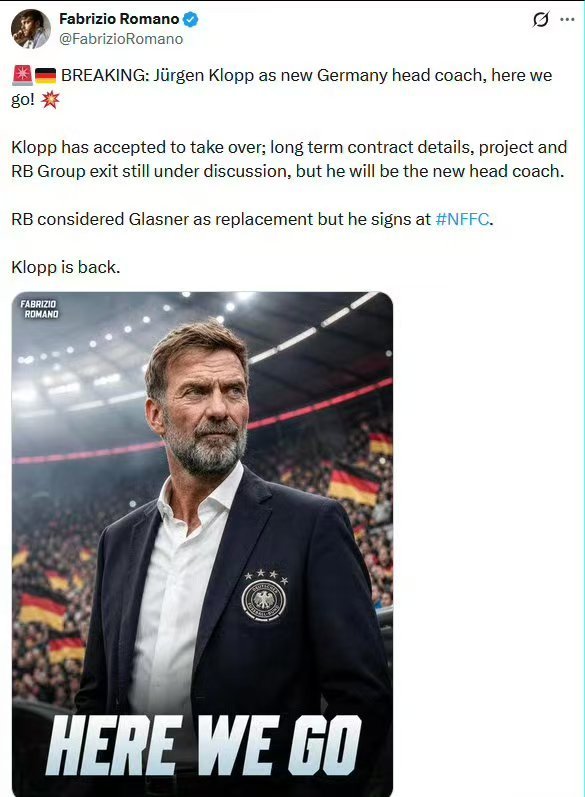Image resolution: width=585 pixels, height=797 pixels.
Task: Click the large German flag in the crowd
Action: tap(353, 484)
